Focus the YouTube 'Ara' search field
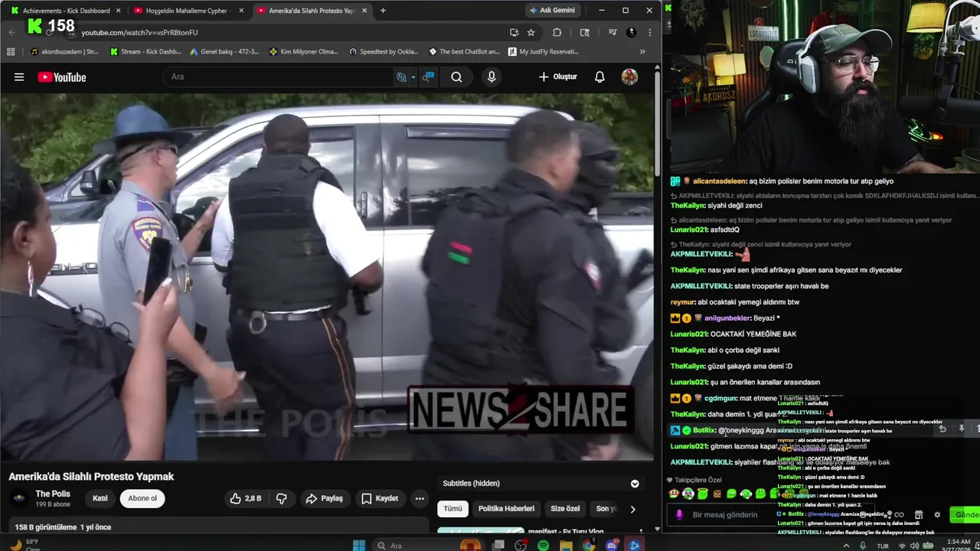Image resolution: width=980 pixels, height=551 pixels. click(x=279, y=77)
